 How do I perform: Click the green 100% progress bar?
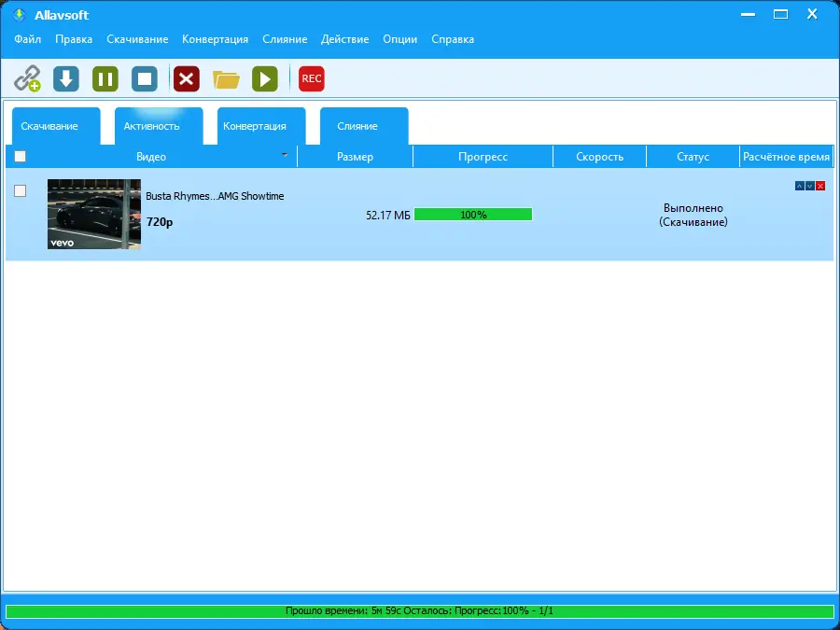pos(473,214)
